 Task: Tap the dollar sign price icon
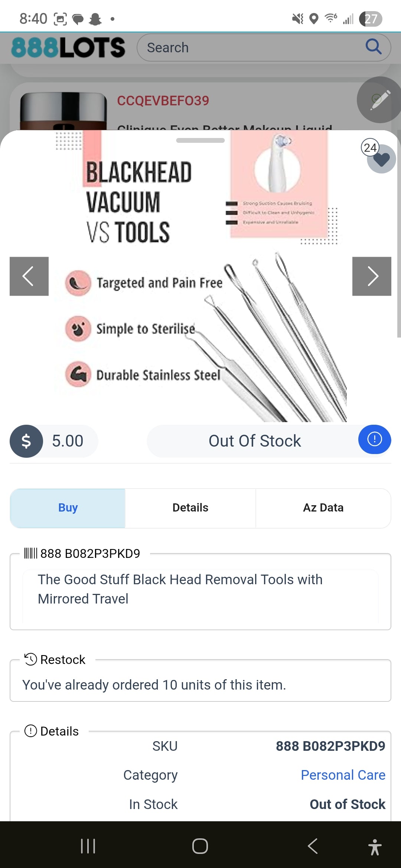click(26, 441)
